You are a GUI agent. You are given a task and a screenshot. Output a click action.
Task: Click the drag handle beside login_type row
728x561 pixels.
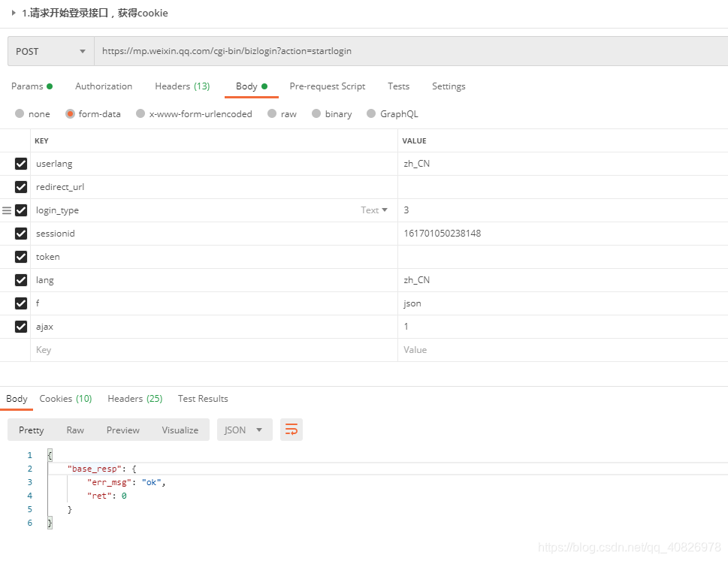click(x=7, y=210)
